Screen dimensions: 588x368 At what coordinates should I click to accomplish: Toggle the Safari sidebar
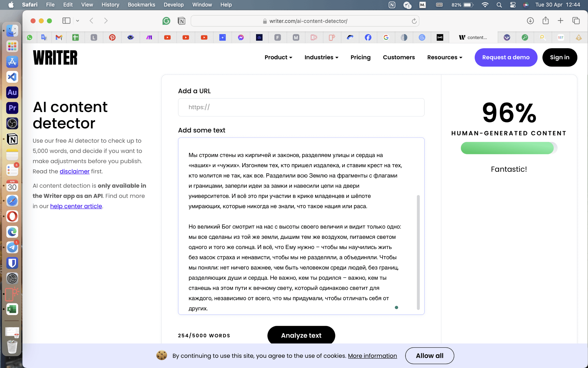pos(66,21)
